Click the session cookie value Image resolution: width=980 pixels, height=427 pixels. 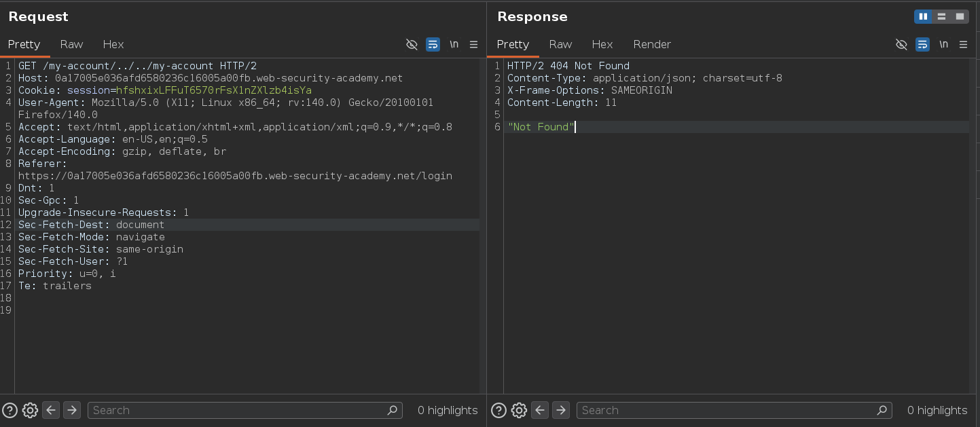[x=213, y=90]
